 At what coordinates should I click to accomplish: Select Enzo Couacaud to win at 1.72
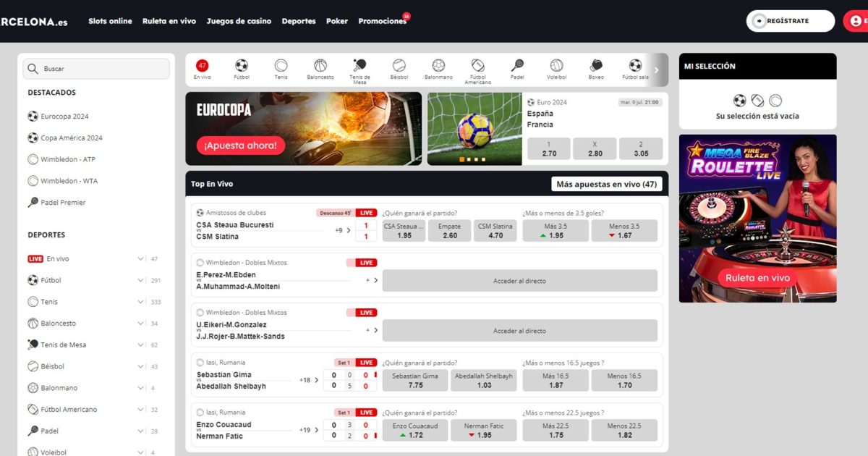414,429
